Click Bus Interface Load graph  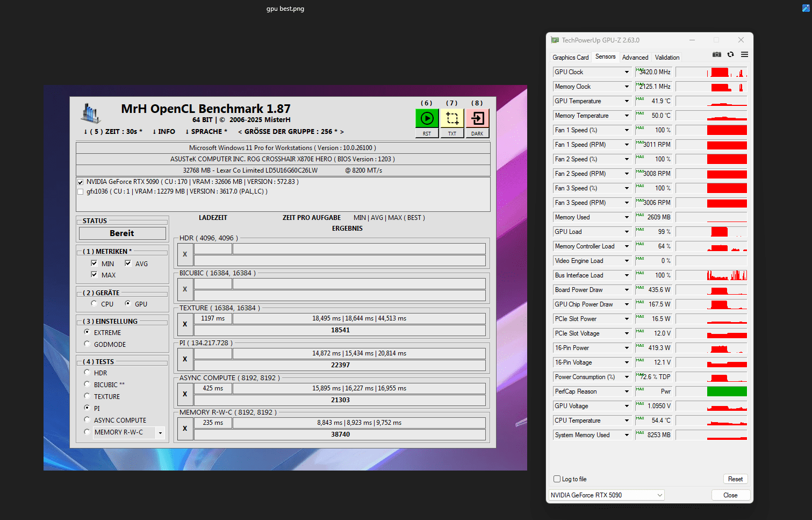(711, 275)
